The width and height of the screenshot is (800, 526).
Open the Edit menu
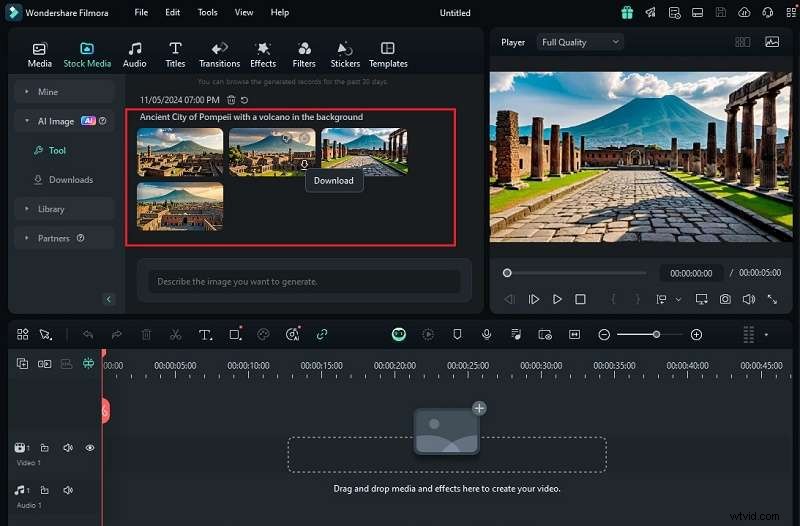172,12
